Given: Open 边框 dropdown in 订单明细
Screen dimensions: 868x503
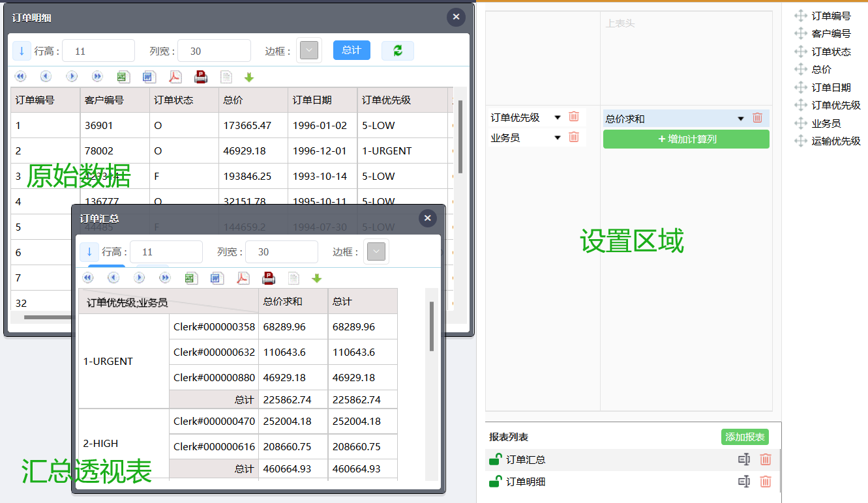Looking at the screenshot, I should tap(309, 51).
